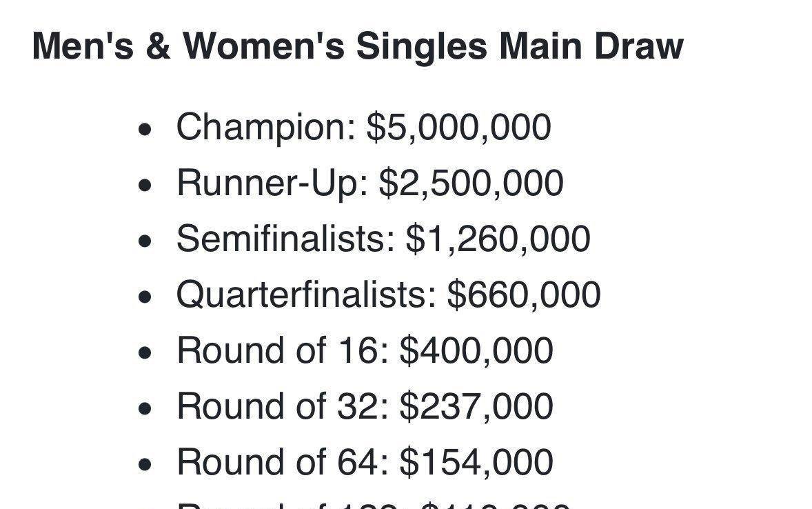Select the Round of 64: $154,000 line

pyautogui.click(x=365, y=462)
